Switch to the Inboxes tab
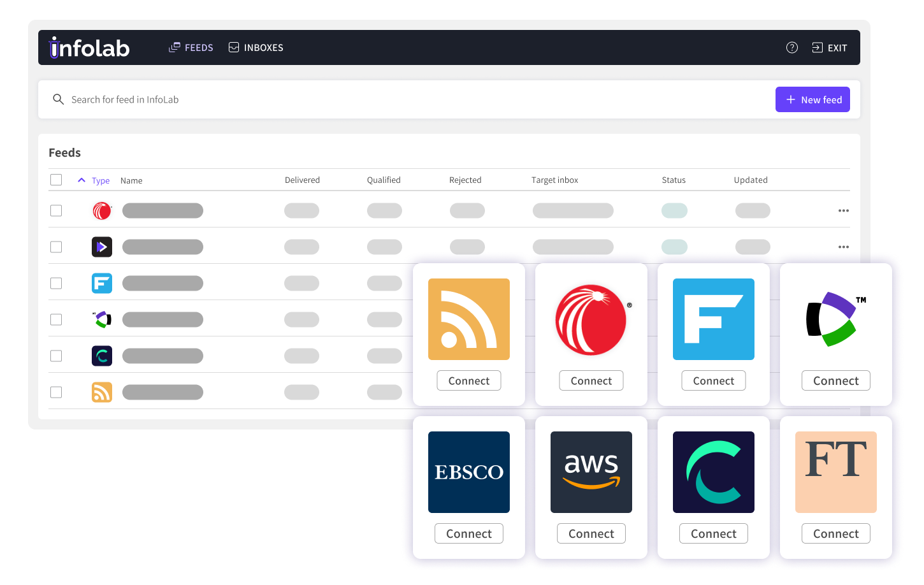The image size is (924, 585). (256, 48)
